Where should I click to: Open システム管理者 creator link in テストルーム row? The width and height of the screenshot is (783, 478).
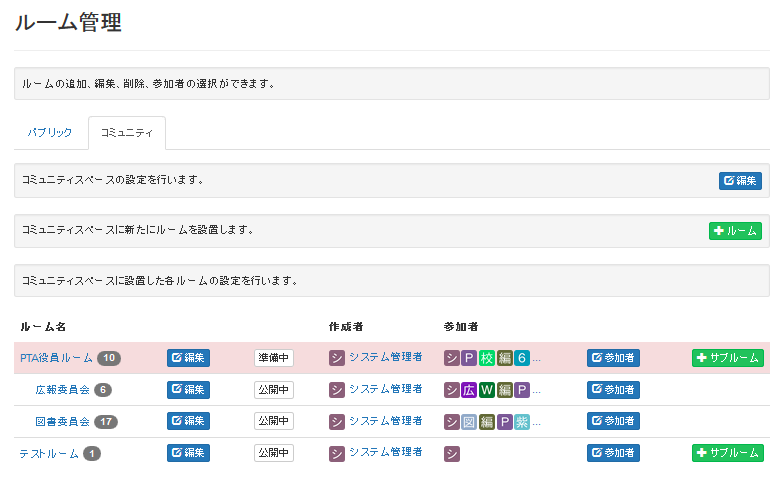386,452
